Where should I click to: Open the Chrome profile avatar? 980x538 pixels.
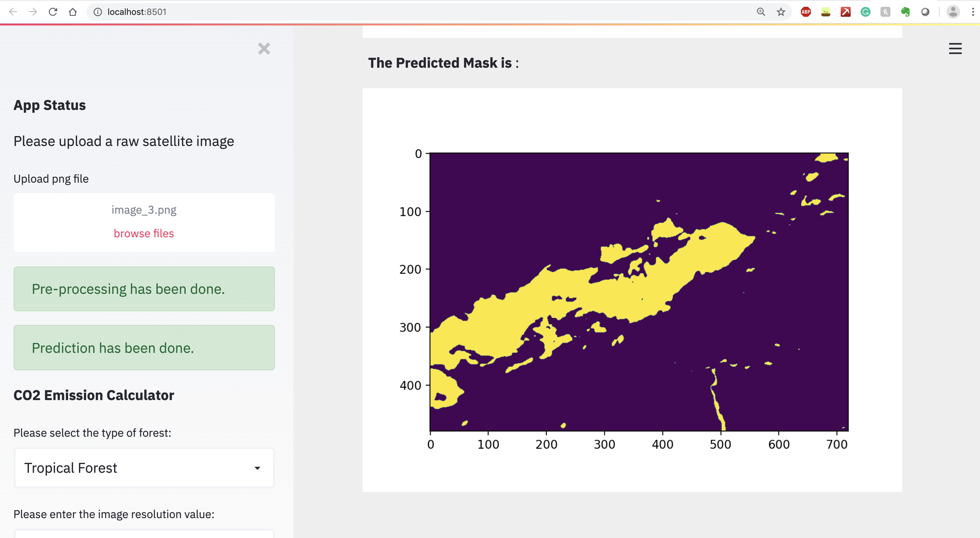953,12
